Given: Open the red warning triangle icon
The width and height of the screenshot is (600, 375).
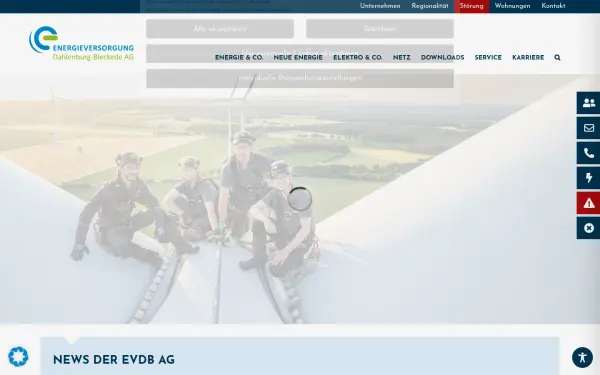Looking at the screenshot, I should tap(589, 203).
